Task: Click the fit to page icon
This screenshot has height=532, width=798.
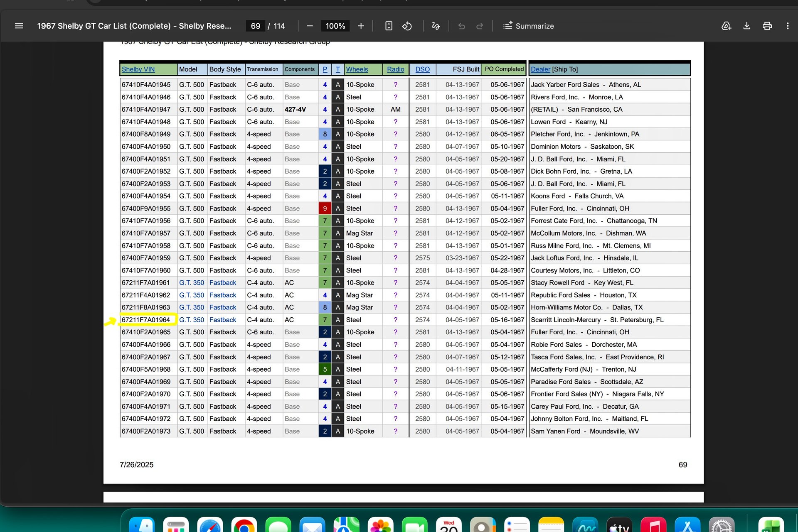Action: click(x=389, y=26)
